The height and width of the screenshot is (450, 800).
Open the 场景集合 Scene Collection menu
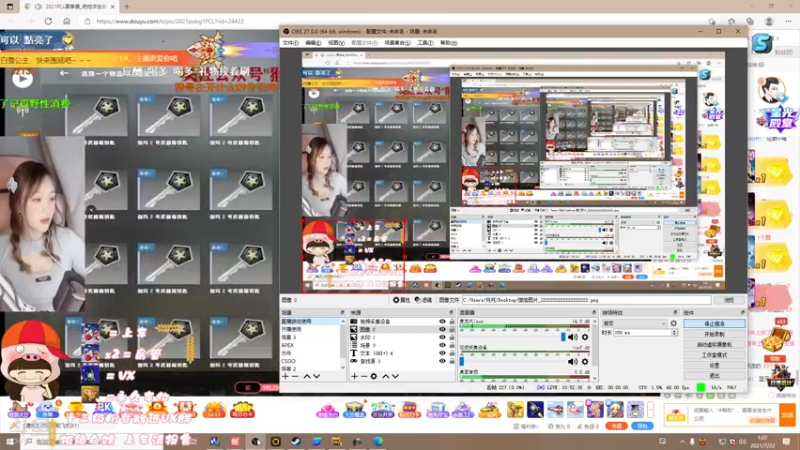[397, 43]
